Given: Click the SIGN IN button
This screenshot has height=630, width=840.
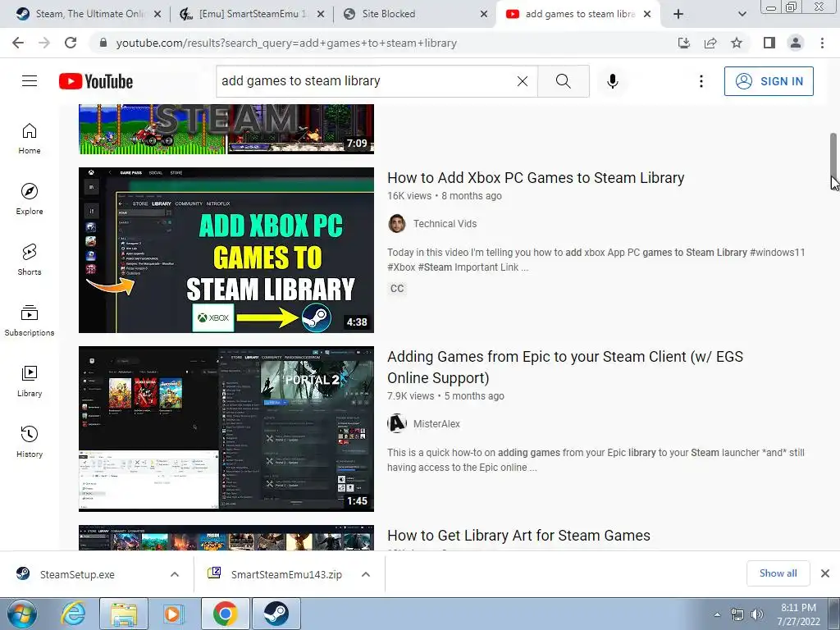Looking at the screenshot, I should click(x=769, y=81).
